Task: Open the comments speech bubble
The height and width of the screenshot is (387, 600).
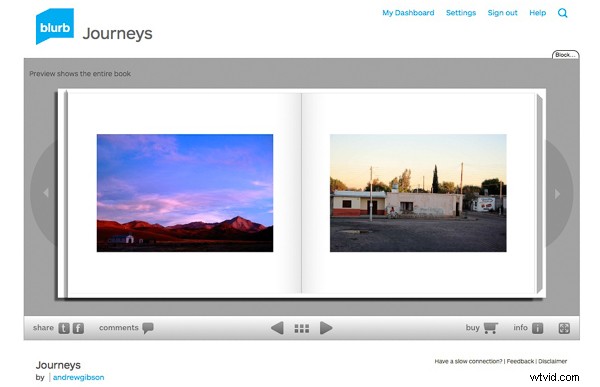Action: [148, 328]
